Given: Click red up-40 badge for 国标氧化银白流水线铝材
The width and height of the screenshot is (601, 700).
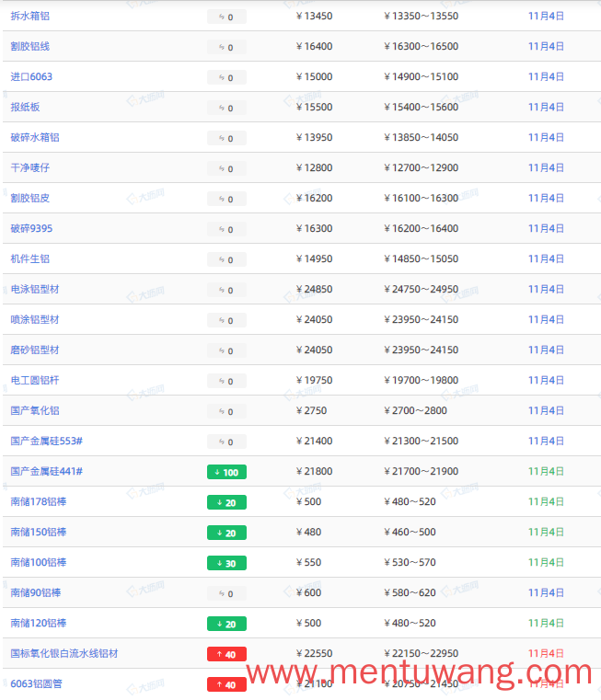Looking at the screenshot, I should 226,654.
